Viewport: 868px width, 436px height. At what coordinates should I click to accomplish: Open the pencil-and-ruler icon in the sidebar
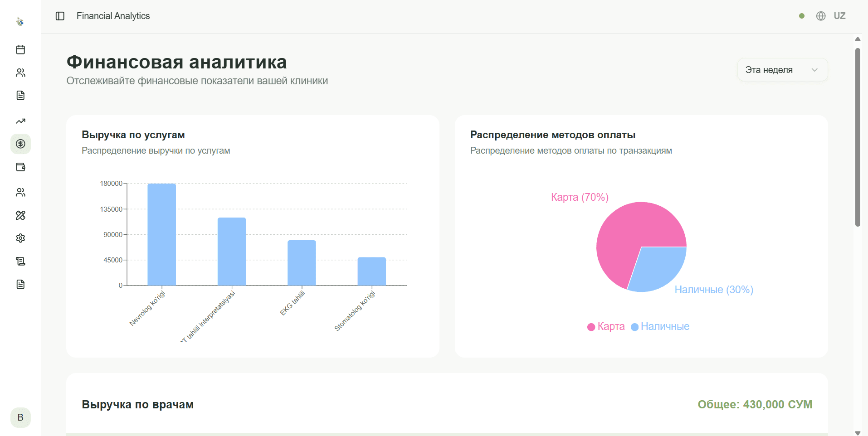coord(20,215)
